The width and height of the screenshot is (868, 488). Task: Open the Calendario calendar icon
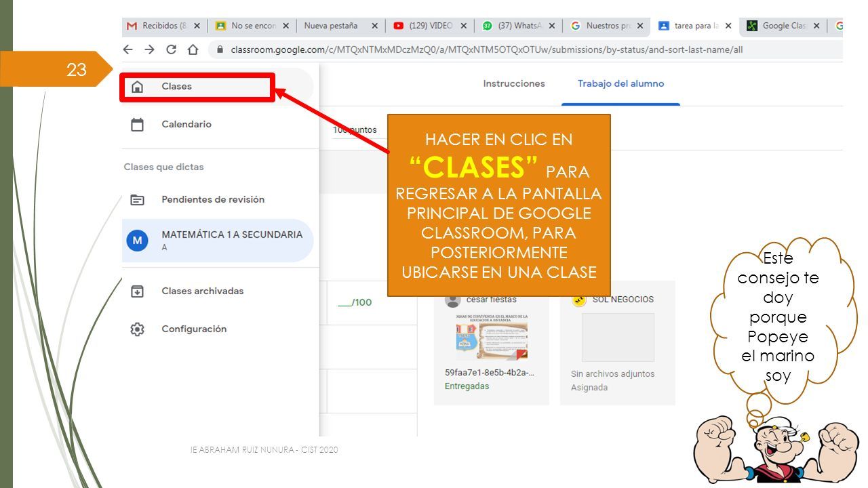click(137, 125)
